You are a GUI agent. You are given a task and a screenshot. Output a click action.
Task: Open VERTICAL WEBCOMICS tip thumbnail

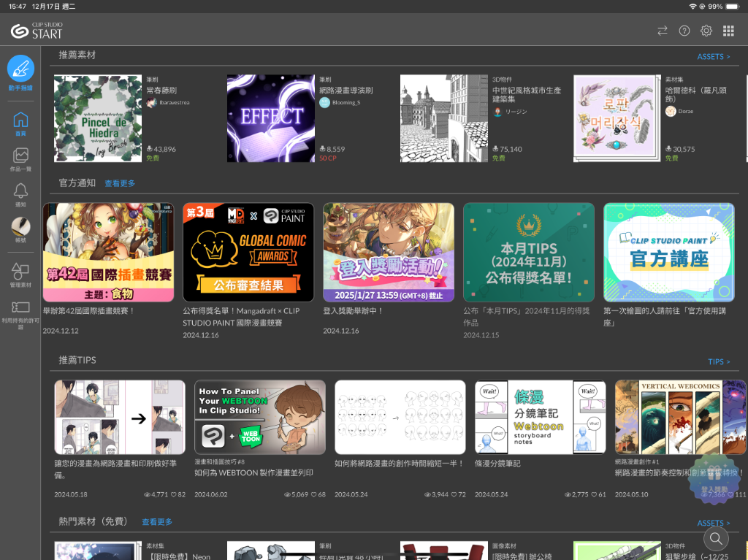pos(680,417)
